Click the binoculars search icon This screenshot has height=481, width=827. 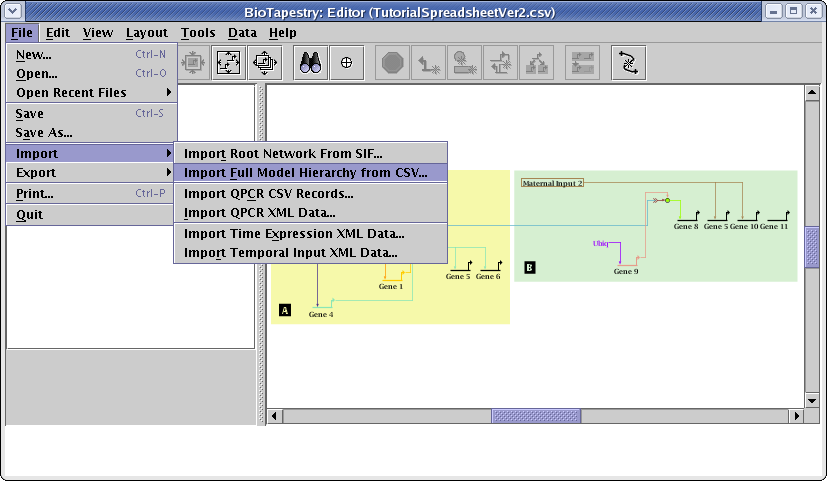point(309,62)
